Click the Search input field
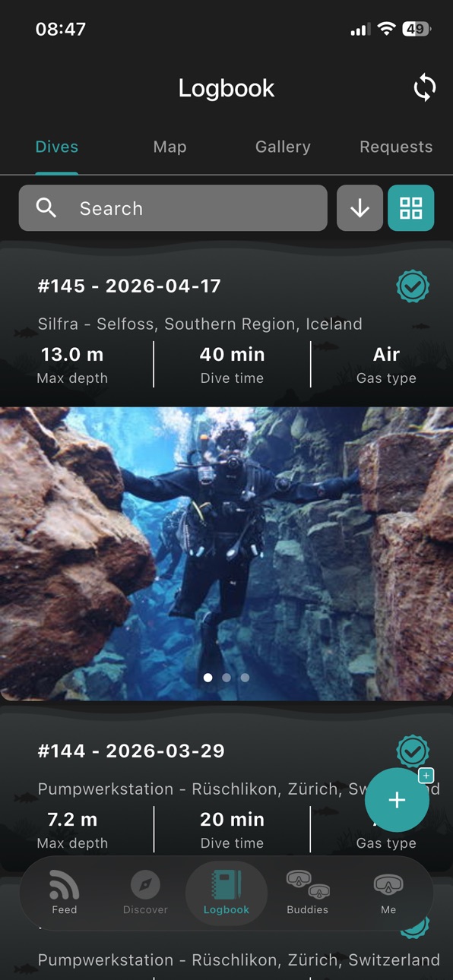This screenshot has width=453, height=980. (173, 208)
